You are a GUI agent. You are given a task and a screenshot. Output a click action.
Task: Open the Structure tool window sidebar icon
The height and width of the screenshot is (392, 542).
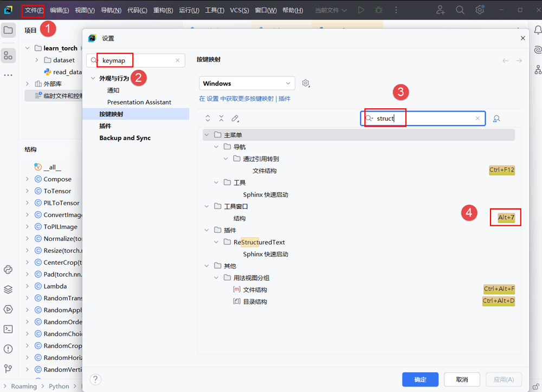[x=8, y=55]
